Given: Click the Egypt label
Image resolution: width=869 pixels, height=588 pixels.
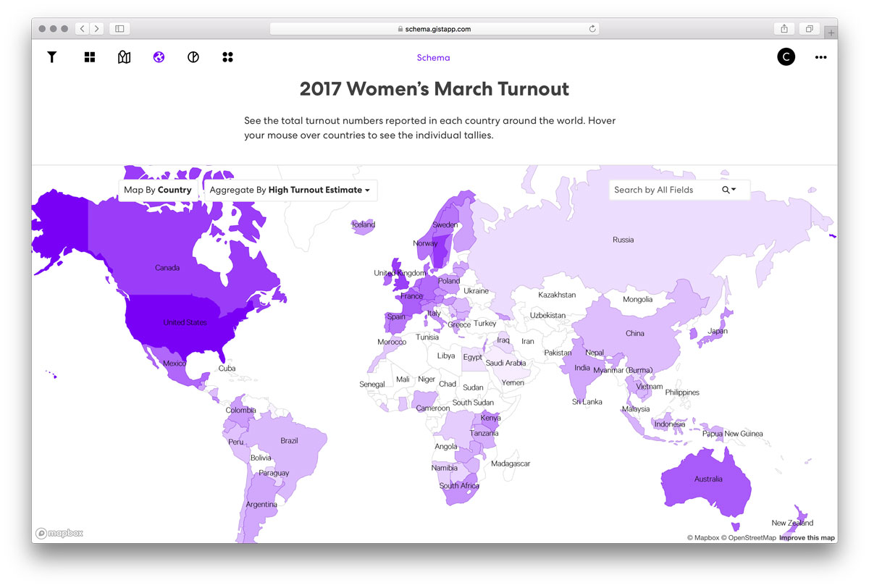Looking at the screenshot, I should 473,357.
